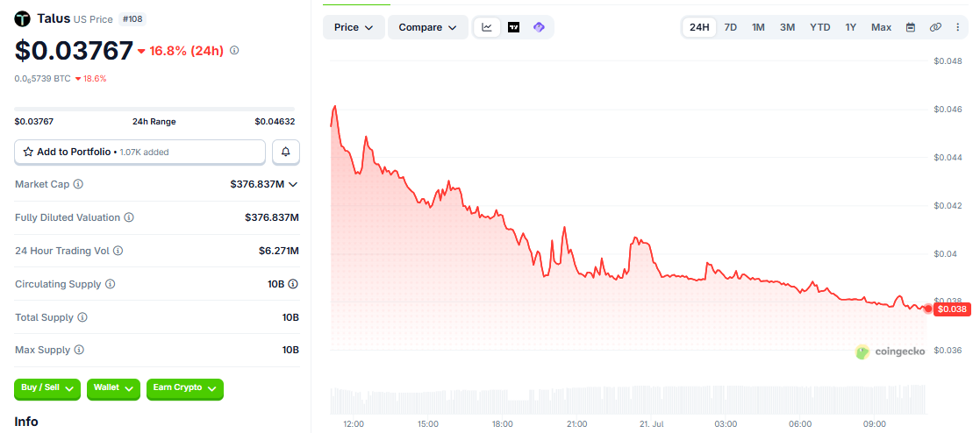Image resolution: width=980 pixels, height=433 pixels.
Task: Click the $0.03767 current price
Action: [x=74, y=51]
